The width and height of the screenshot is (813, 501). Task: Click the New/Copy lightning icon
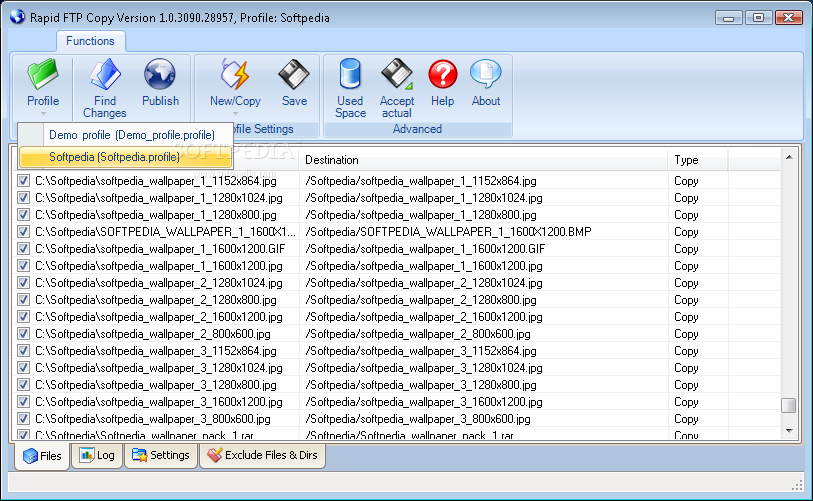pos(235,74)
